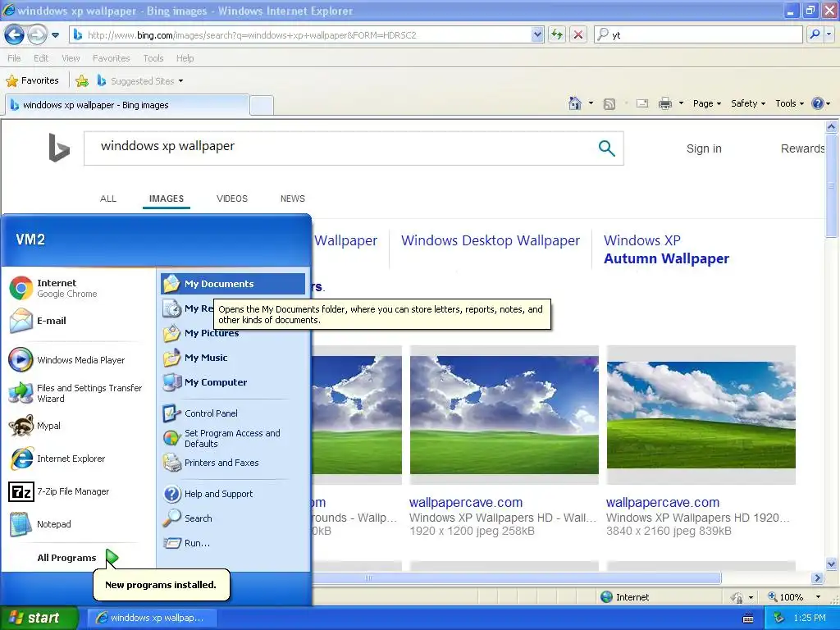Click the Read Mail icon in the command bar

click(x=642, y=103)
